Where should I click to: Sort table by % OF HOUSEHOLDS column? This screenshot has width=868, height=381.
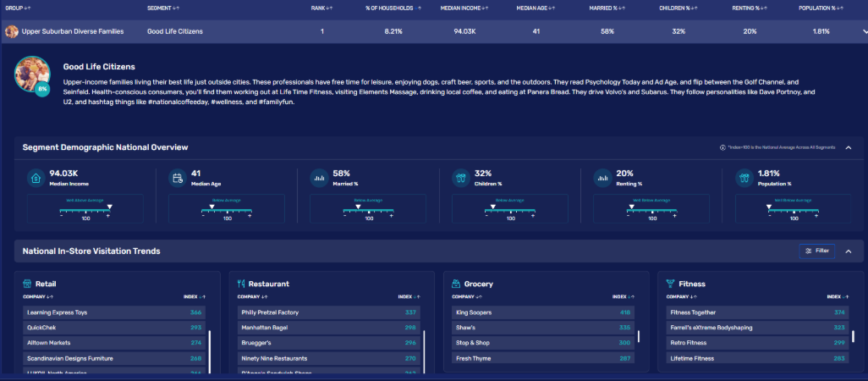tap(393, 8)
